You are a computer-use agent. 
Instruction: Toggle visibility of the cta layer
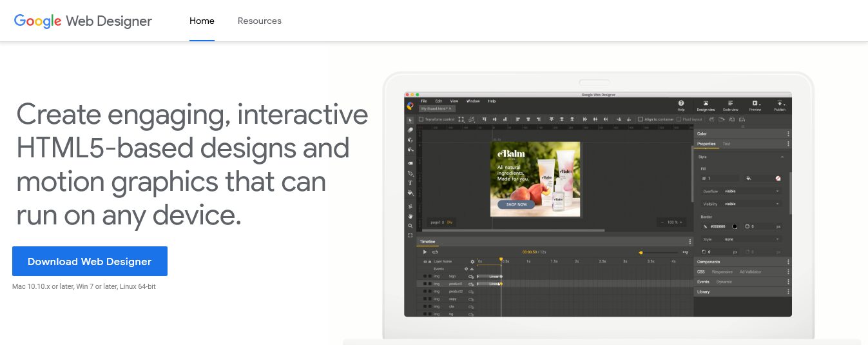point(425,307)
